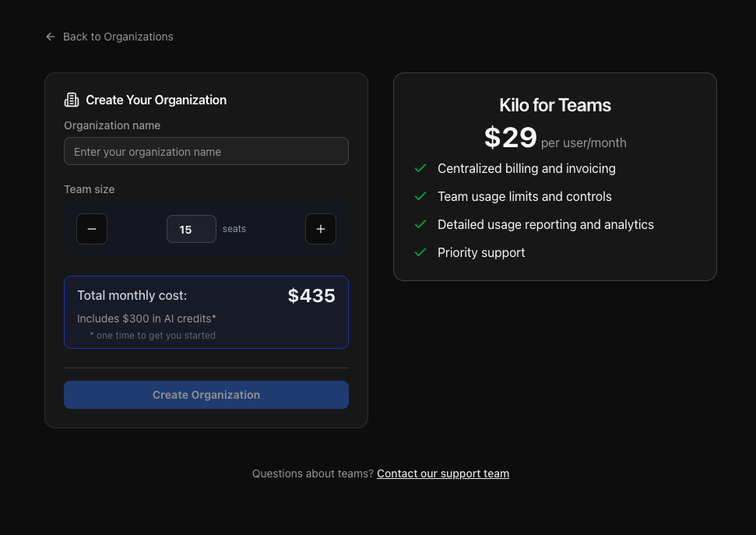Click the checkmark next to Priority support

pos(420,252)
